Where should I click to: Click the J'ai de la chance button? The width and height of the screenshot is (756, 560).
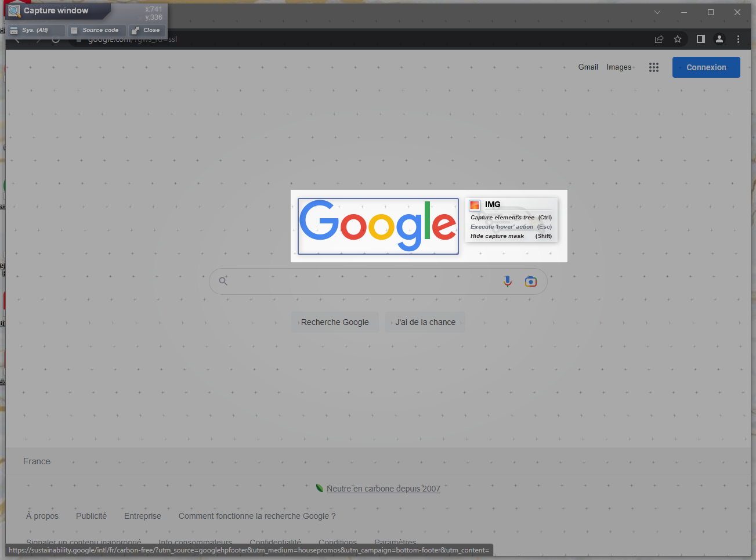[x=425, y=322]
